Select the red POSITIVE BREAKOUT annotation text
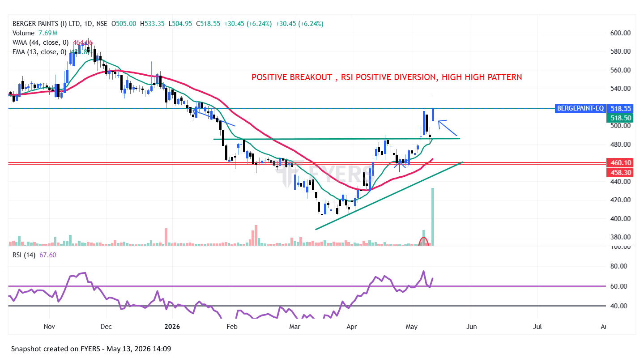Viewport: 644px width, 358px height. coord(387,77)
